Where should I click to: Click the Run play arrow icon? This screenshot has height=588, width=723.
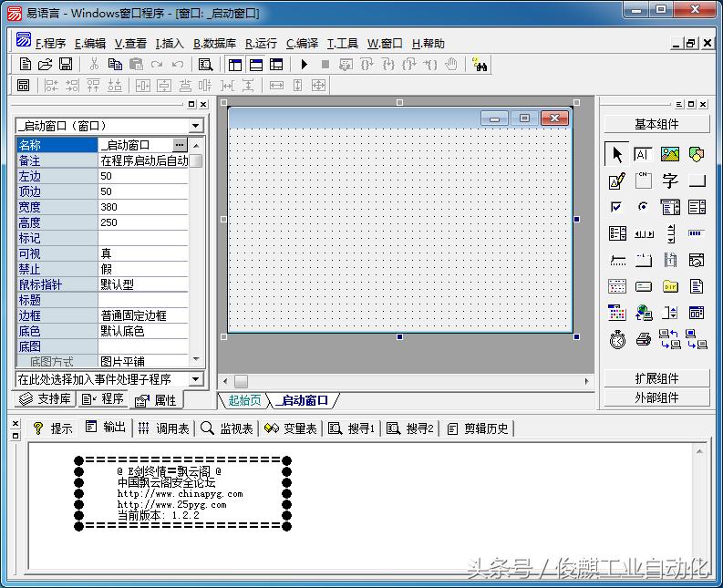[x=304, y=64]
